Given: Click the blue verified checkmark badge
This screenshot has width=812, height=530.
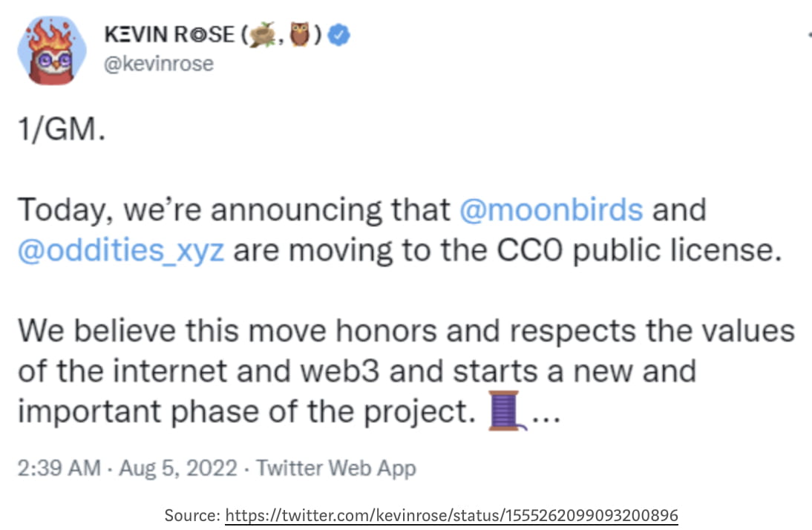Looking at the screenshot, I should pyautogui.click(x=339, y=33).
